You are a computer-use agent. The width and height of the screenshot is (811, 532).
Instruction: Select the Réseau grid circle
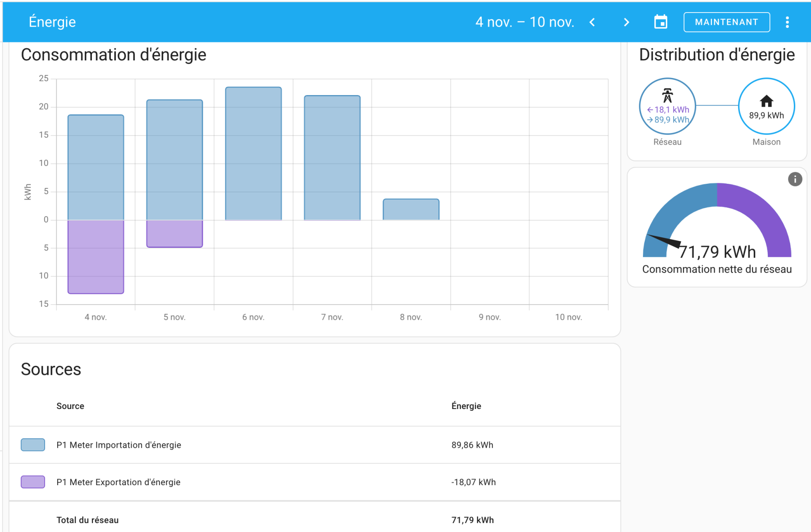pyautogui.click(x=667, y=106)
